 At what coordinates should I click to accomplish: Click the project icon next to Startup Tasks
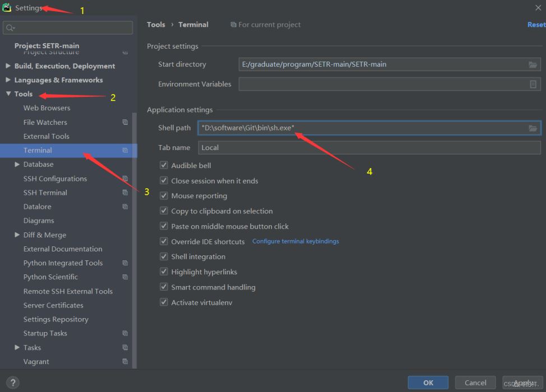tap(125, 333)
